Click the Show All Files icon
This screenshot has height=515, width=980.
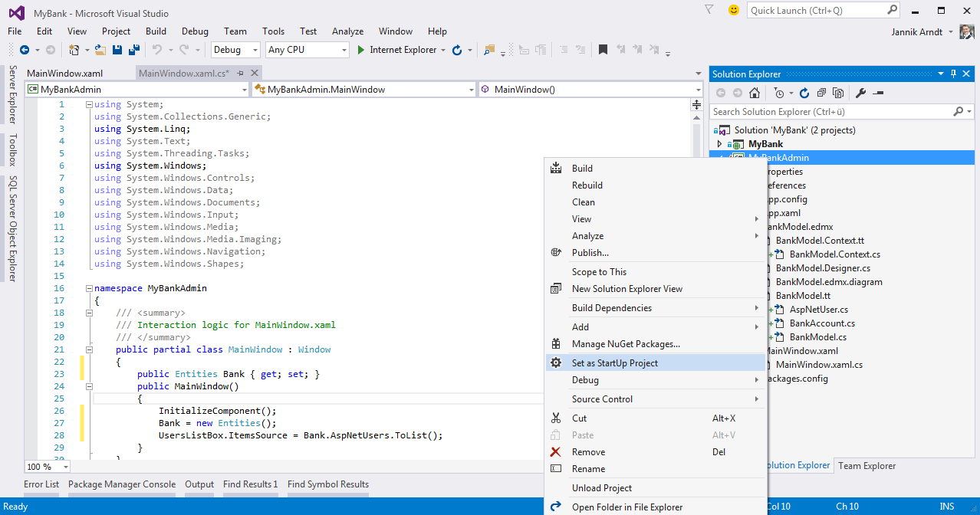[x=838, y=93]
